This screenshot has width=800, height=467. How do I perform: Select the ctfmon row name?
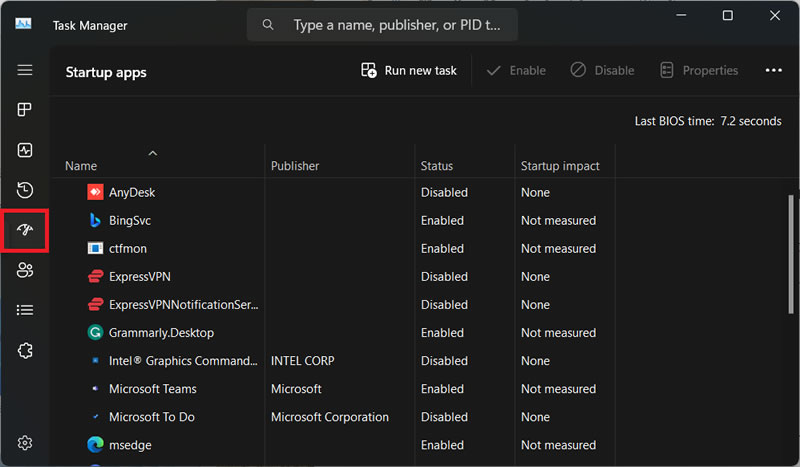pos(128,249)
